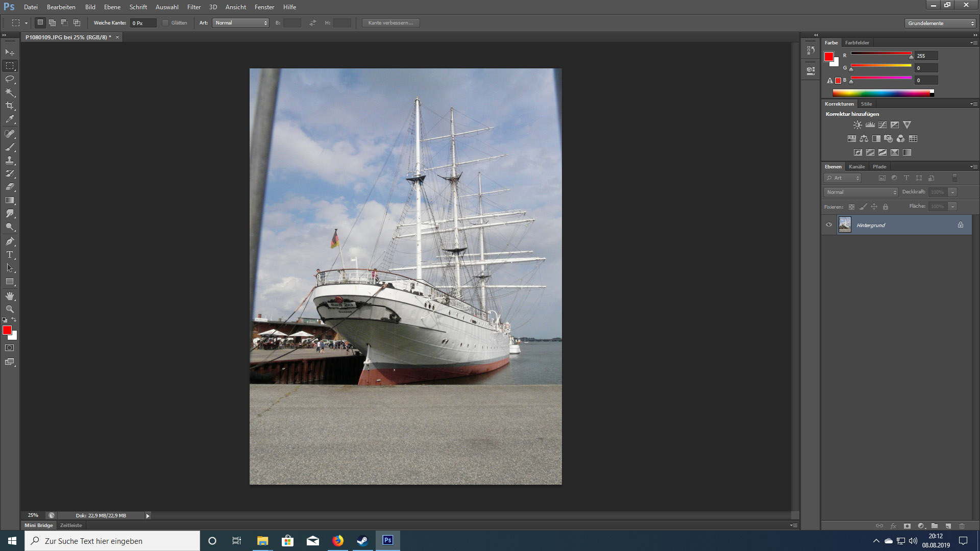
Task: Open the Grundelemente workspace dropdown
Action: coord(940,23)
